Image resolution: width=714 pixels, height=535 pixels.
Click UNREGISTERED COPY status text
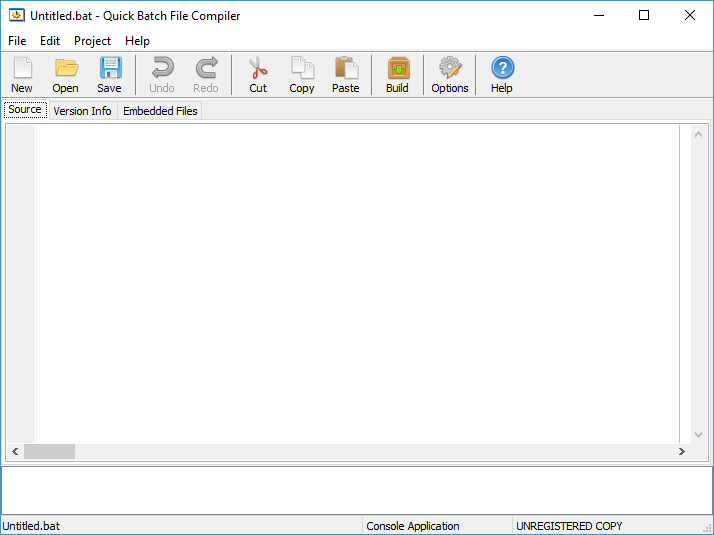569,526
